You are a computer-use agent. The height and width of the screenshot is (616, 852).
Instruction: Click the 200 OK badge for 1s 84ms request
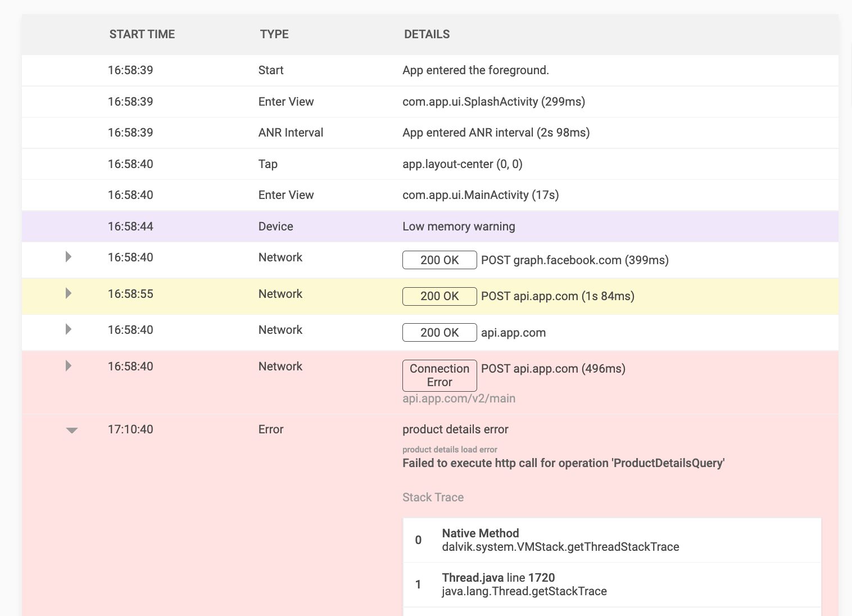439,296
